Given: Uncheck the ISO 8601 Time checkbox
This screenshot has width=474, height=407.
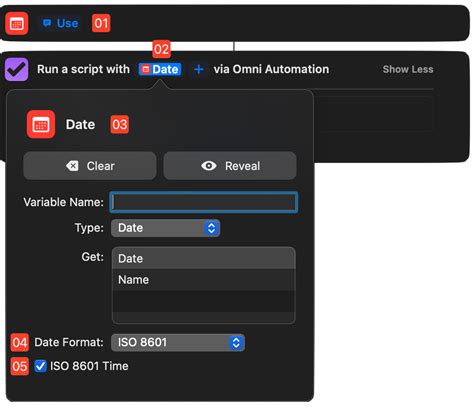Looking at the screenshot, I should 40,366.
